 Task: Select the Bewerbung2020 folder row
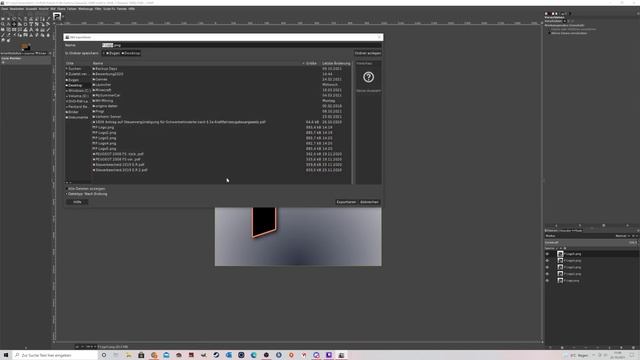[x=221, y=74]
